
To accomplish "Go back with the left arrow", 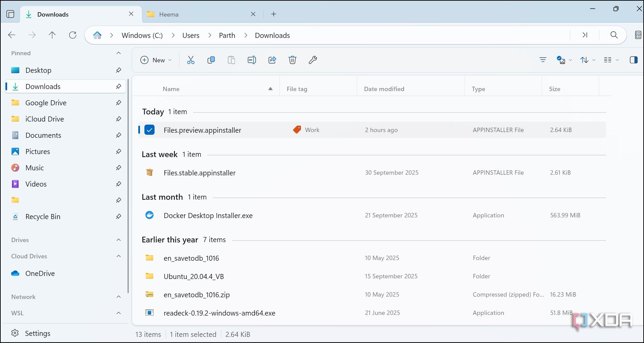I will (12, 35).
